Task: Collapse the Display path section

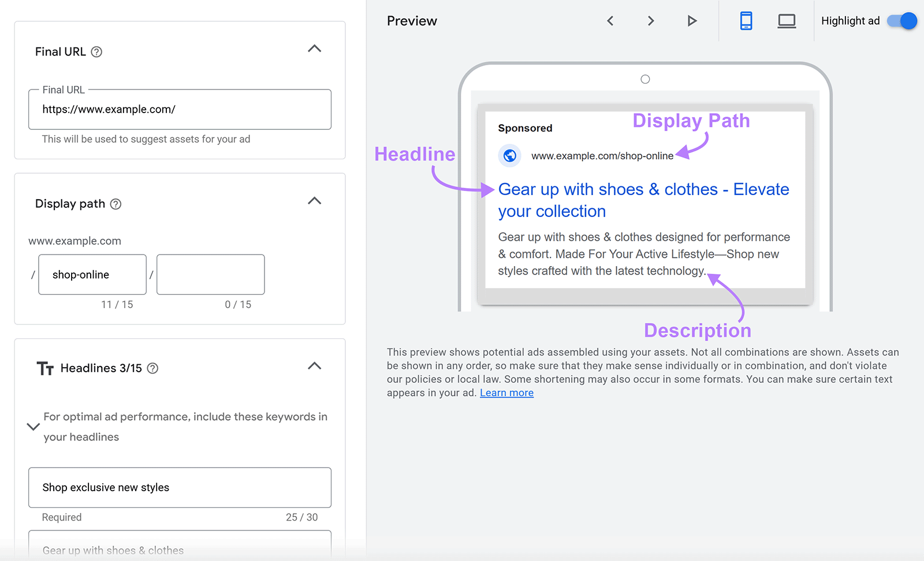Action: [x=314, y=201]
